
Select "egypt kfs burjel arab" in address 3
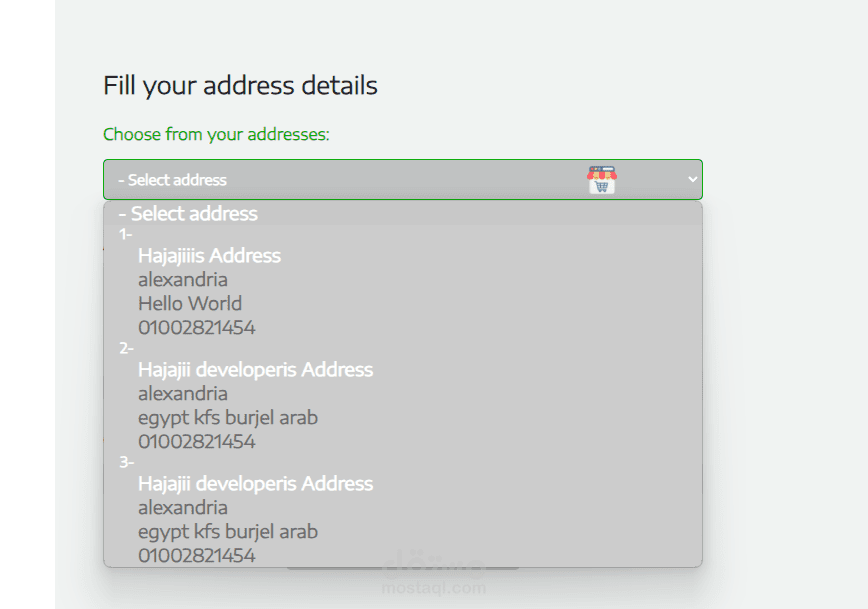point(228,532)
